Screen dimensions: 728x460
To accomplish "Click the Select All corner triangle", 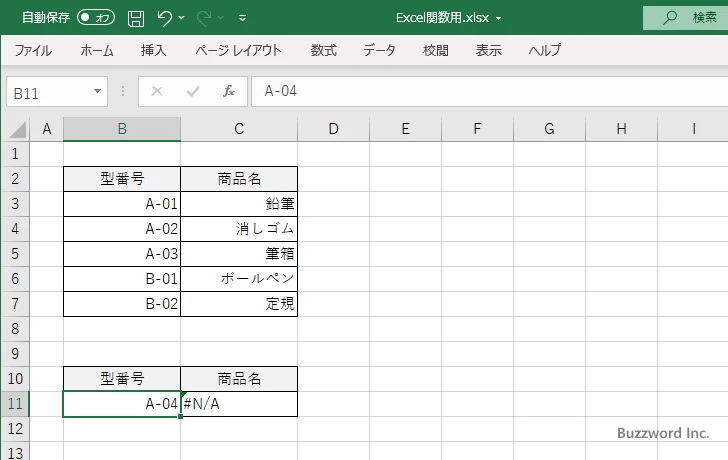I will tap(17, 130).
